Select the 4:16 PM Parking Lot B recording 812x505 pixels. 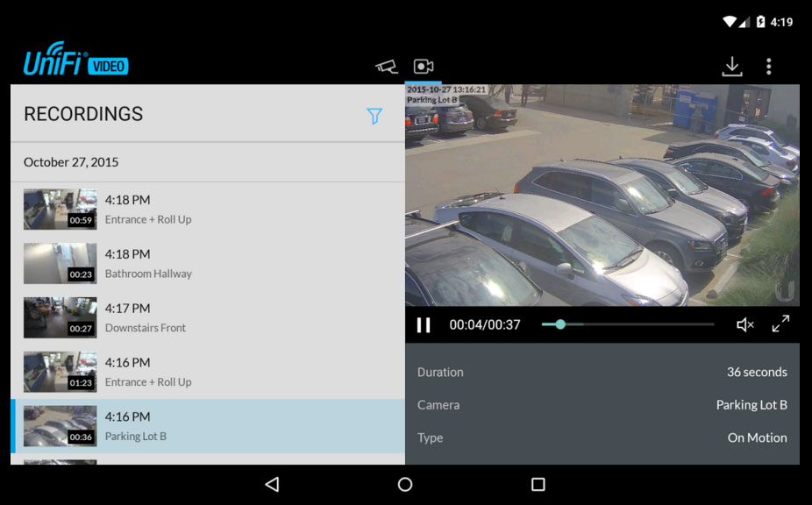tap(208, 426)
